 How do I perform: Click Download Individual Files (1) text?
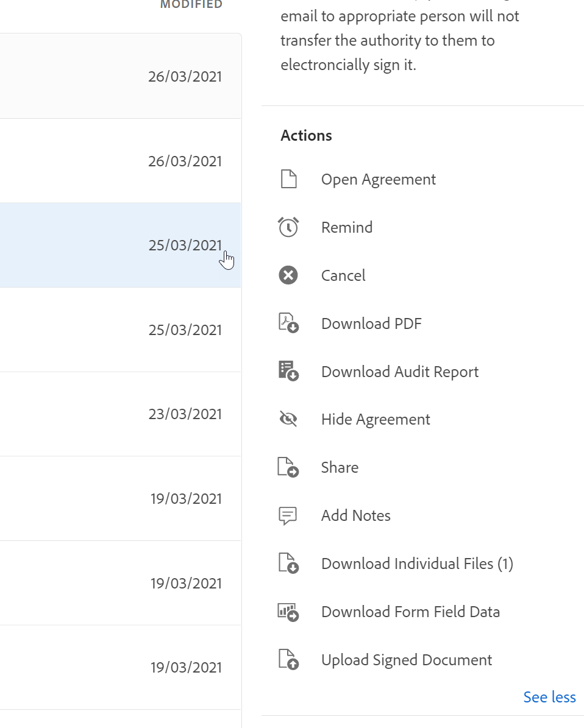pyautogui.click(x=417, y=564)
